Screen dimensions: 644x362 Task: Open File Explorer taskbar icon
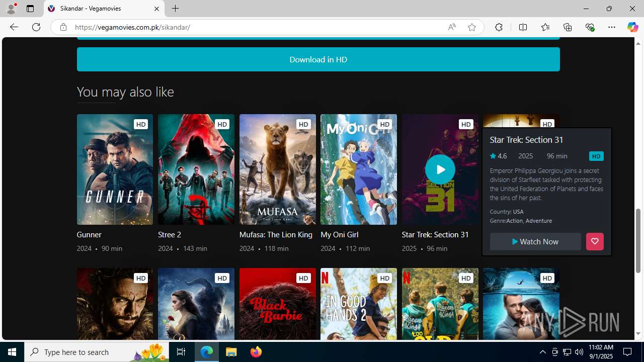pos(231,352)
